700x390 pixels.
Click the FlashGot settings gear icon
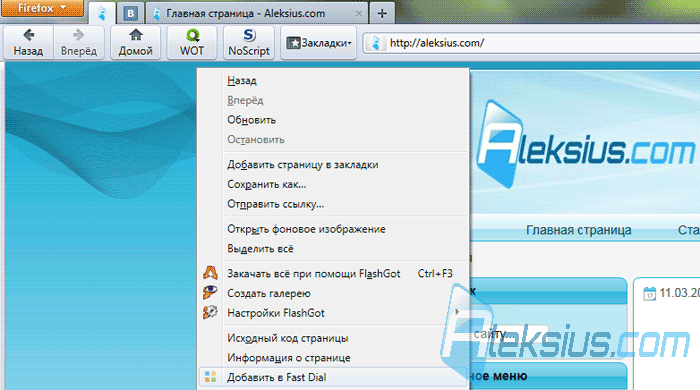(210, 312)
